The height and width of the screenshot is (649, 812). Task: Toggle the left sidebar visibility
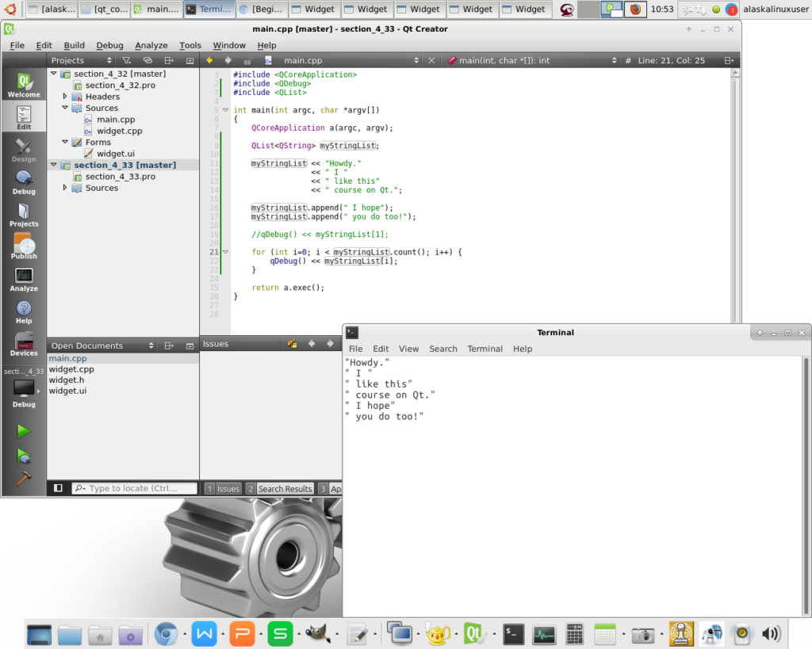(58, 488)
